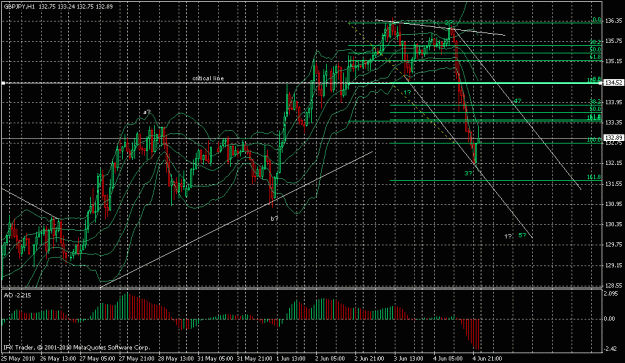Click the '28 May 13:00' time label
625x363 pixels.
tap(175, 359)
